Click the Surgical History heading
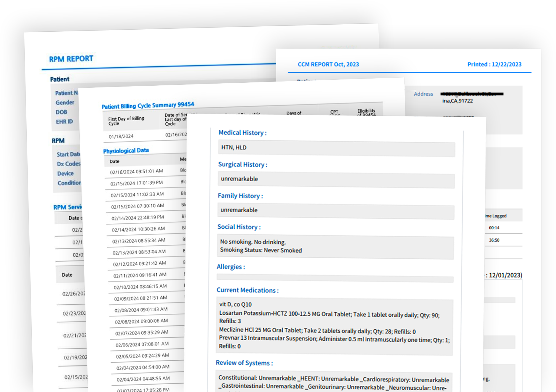The width and height of the screenshot is (556, 392). [x=243, y=164]
